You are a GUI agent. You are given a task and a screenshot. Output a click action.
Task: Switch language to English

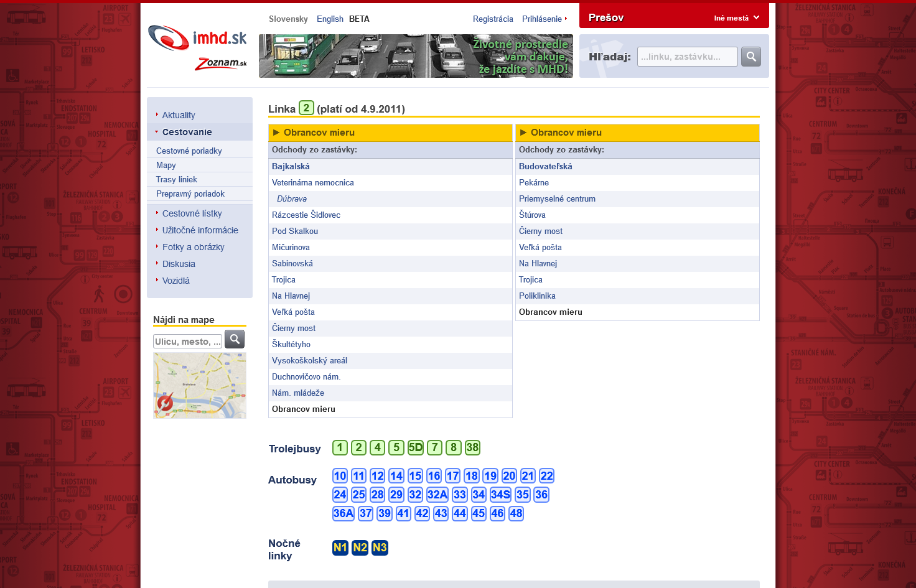330,19
